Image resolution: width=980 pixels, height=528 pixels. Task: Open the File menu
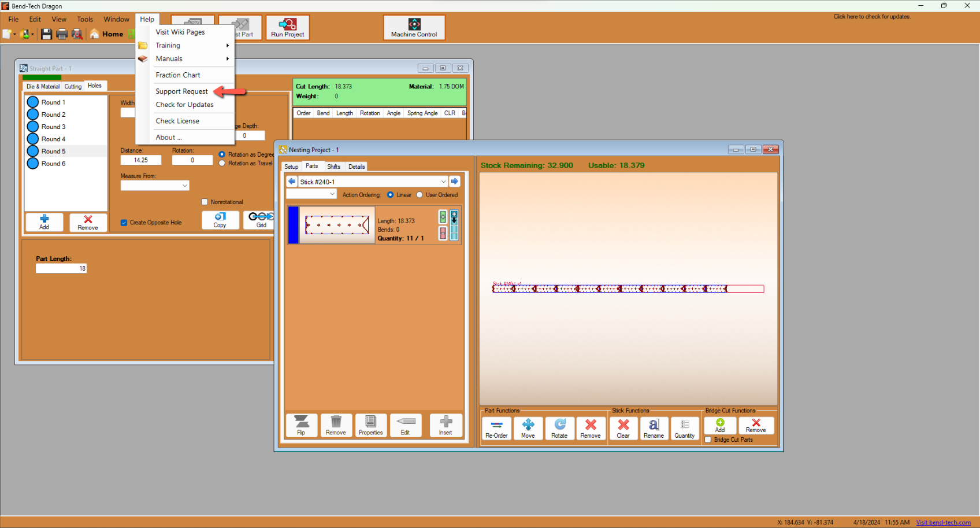[x=13, y=19]
